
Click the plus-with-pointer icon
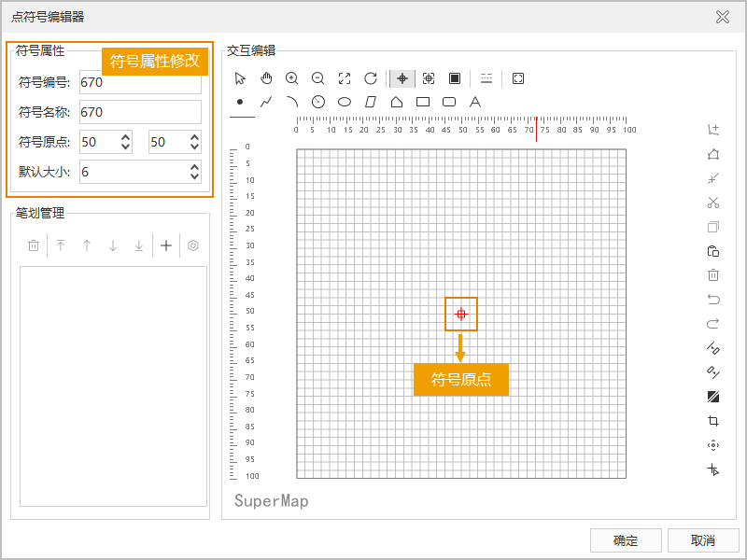coord(713,469)
